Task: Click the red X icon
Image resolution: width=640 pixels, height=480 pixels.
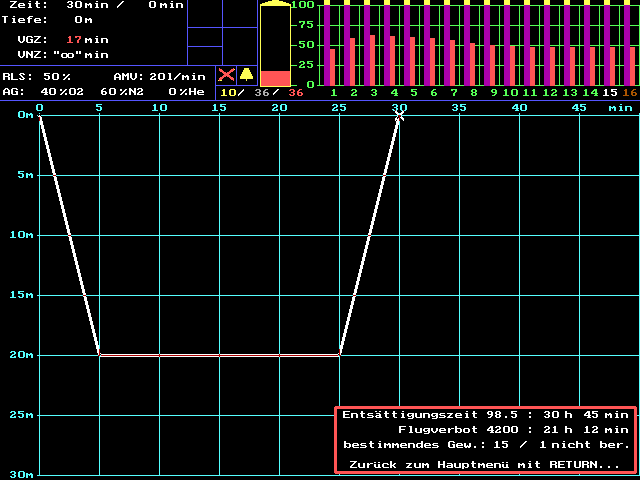Action: coord(227,75)
